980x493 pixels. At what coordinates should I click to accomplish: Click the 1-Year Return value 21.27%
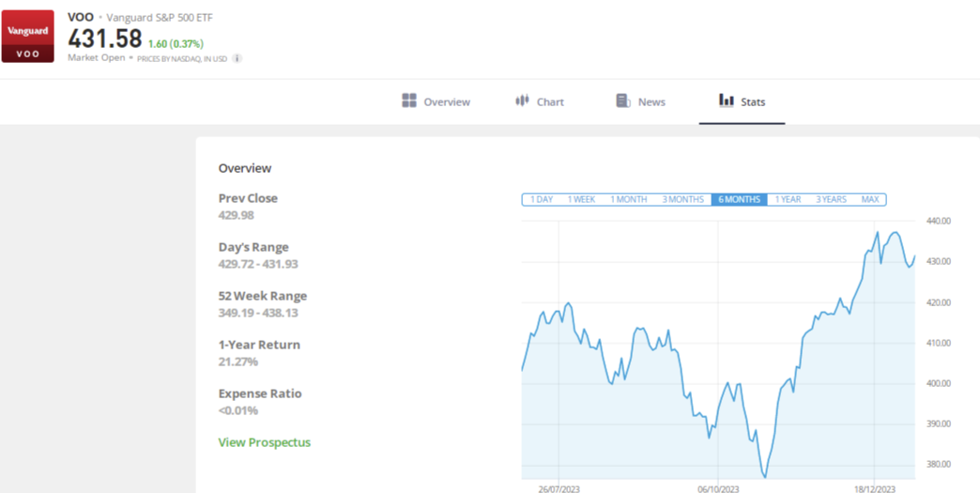[238, 362]
